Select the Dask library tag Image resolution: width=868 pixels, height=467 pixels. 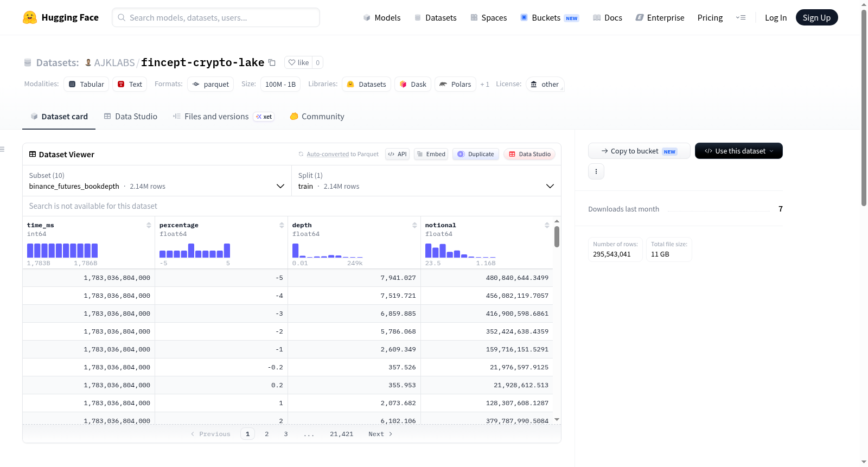coord(413,84)
